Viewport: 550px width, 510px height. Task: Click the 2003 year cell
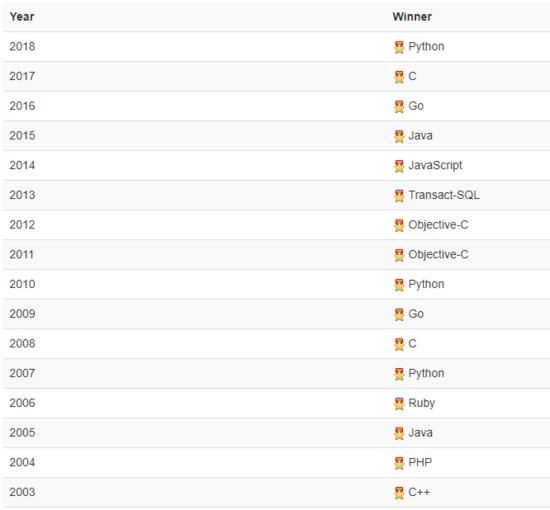pos(22,492)
